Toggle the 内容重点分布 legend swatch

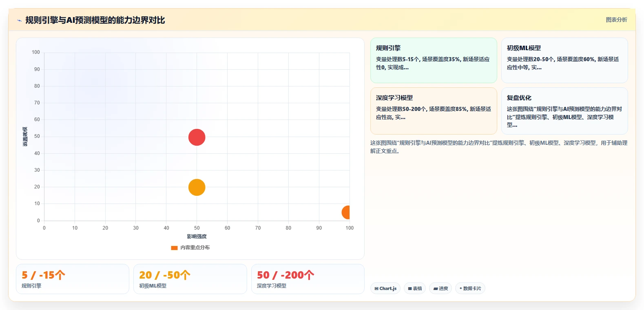[x=174, y=248]
